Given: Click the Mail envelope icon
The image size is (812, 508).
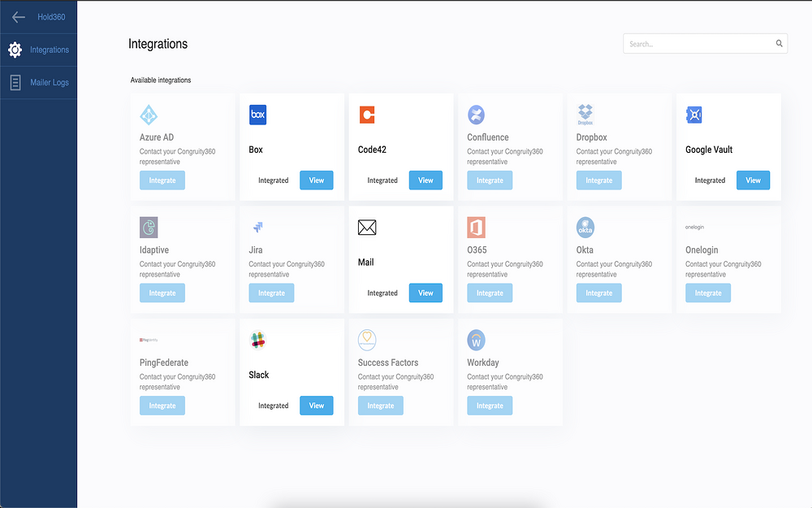Looking at the screenshot, I should (367, 227).
